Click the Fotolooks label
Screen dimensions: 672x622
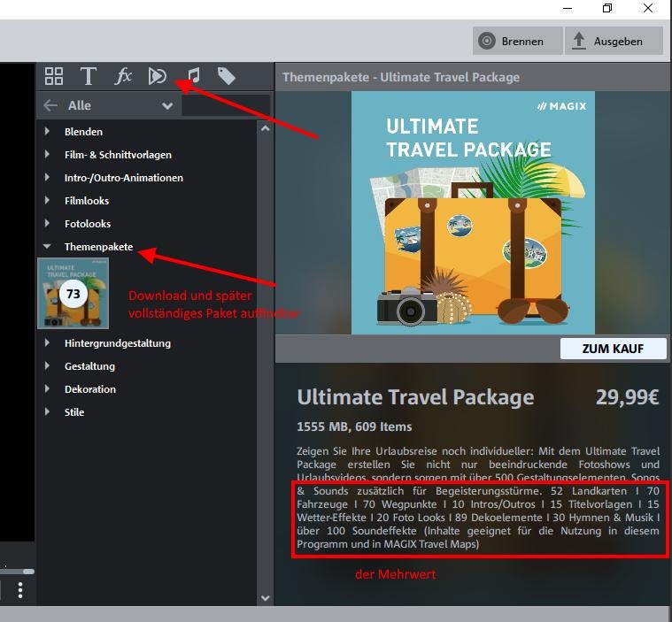point(88,224)
